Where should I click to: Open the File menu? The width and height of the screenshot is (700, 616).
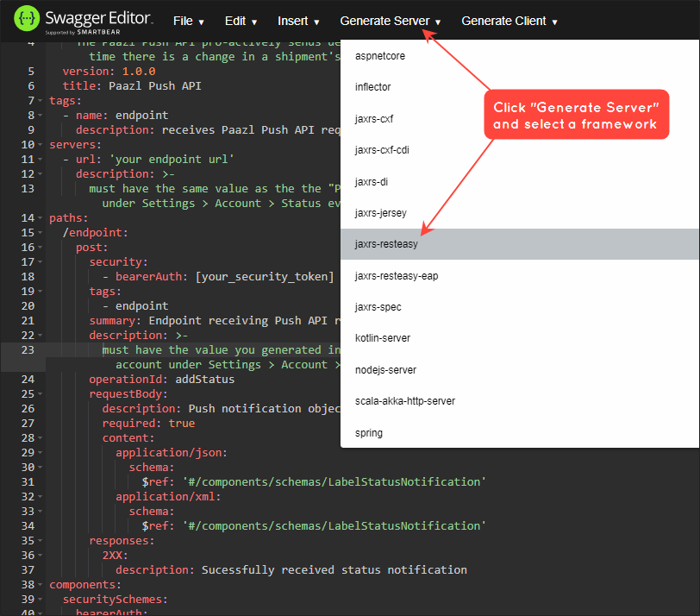(x=189, y=21)
